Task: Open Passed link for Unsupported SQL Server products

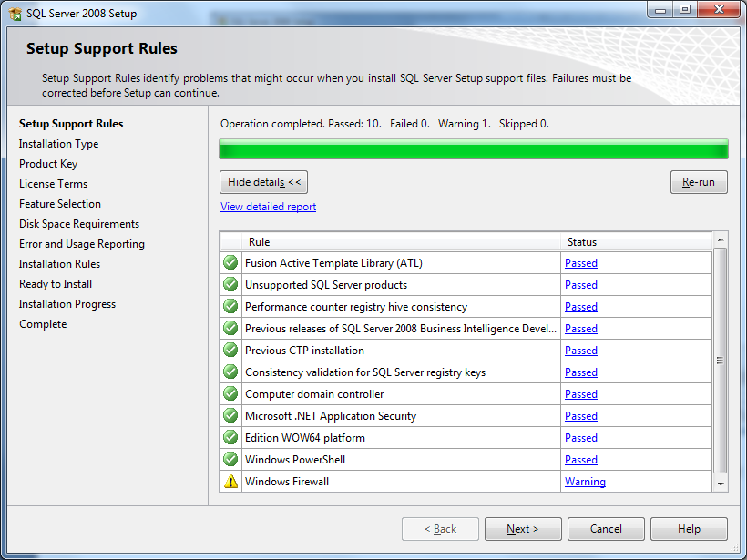Action: tap(580, 285)
